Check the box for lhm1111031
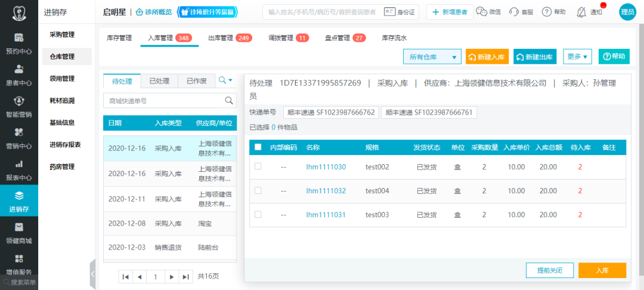The height and width of the screenshot is (290, 644). coord(258,214)
